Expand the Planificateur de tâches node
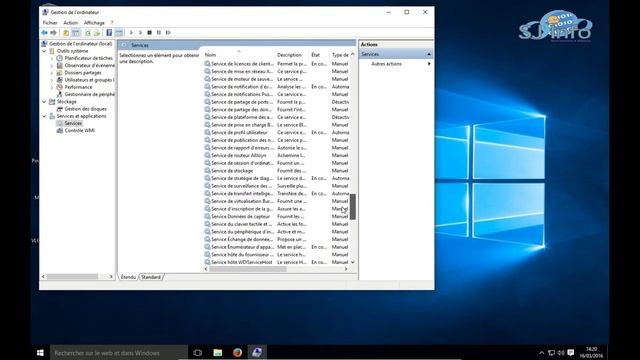 point(52,58)
